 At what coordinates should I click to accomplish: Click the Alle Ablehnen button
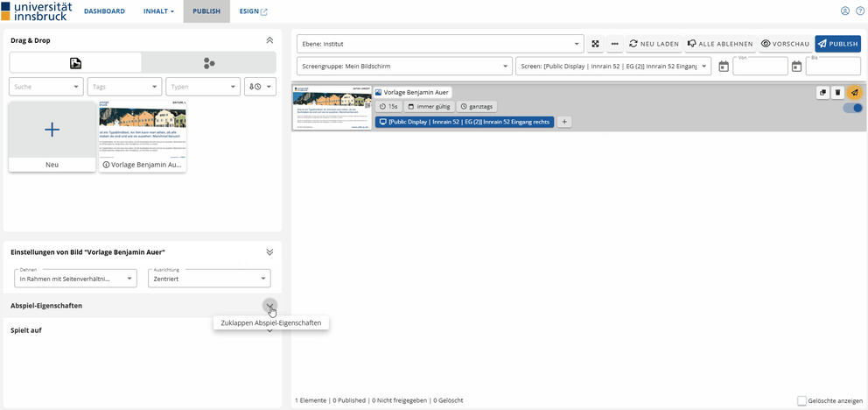(719, 44)
